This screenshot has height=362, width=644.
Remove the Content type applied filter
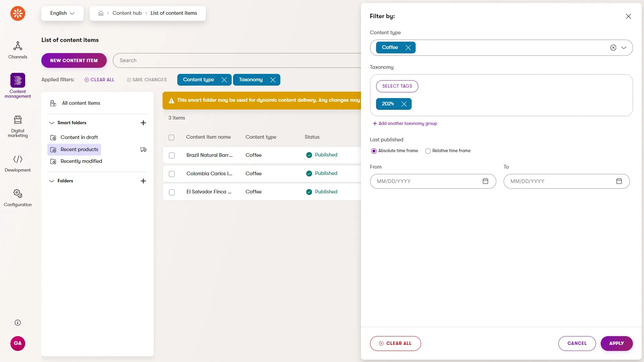pos(224,80)
